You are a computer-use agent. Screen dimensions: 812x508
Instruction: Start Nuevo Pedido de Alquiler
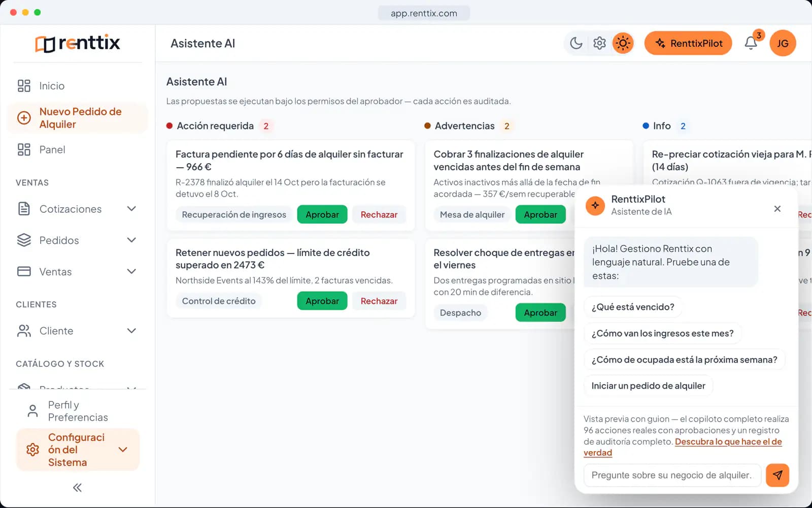[x=78, y=118]
